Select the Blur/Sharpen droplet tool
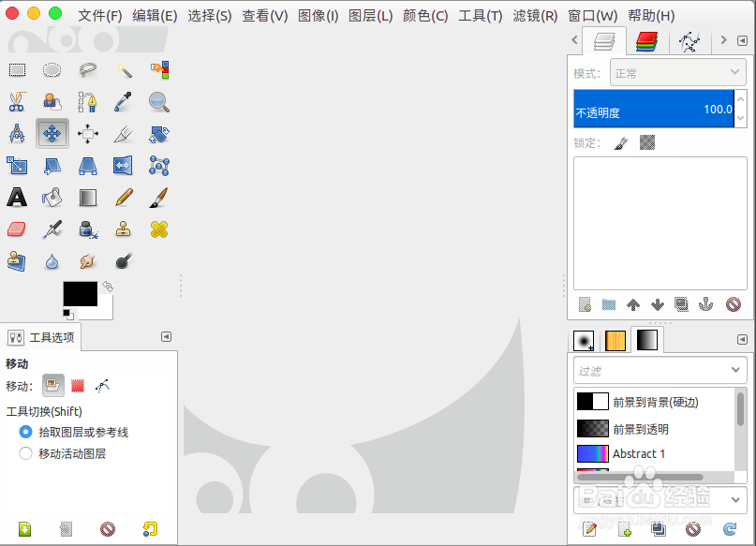The width and height of the screenshot is (756, 546). (52, 261)
